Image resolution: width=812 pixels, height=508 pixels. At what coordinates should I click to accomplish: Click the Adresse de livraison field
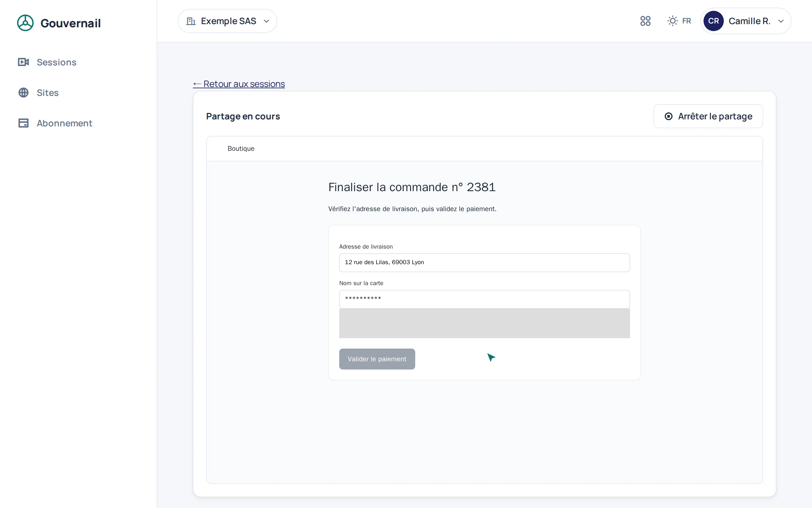(484, 262)
